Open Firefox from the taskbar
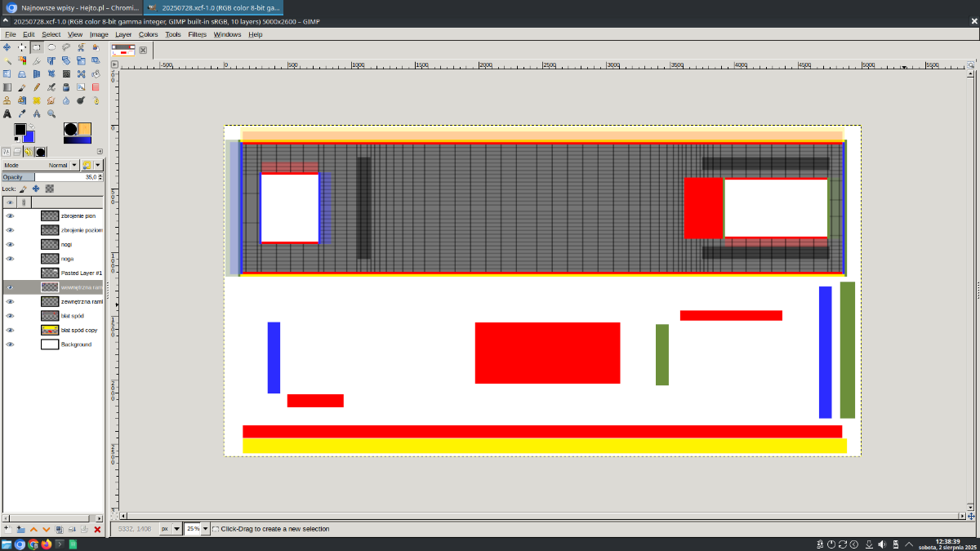The image size is (980, 551). pyautogui.click(x=47, y=544)
